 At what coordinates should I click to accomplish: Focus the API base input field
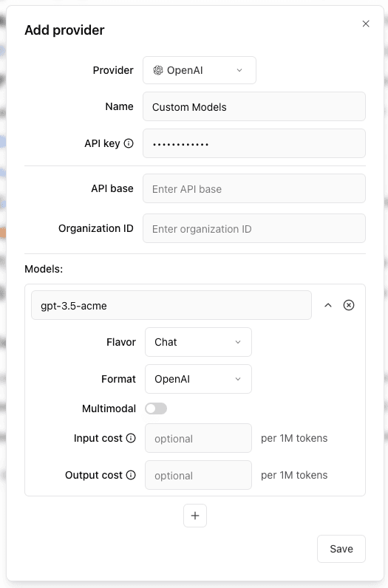pyautogui.click(x=254, y=188)
